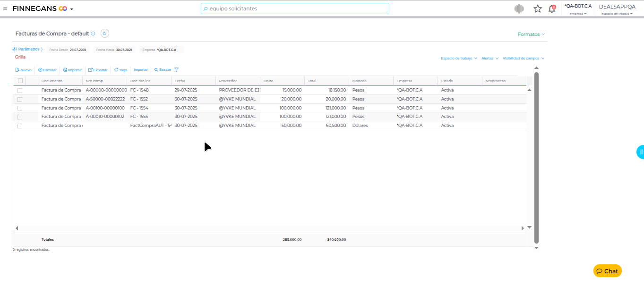Click the Eliminar toolbar icon

(40, 70)
